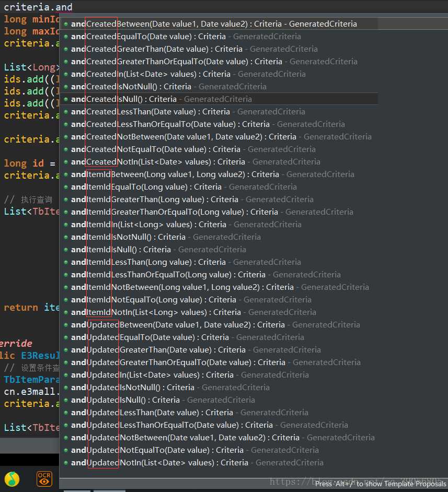Choose andCreatedNotIn(List<Date> values) entry

[x=219, y=162]
